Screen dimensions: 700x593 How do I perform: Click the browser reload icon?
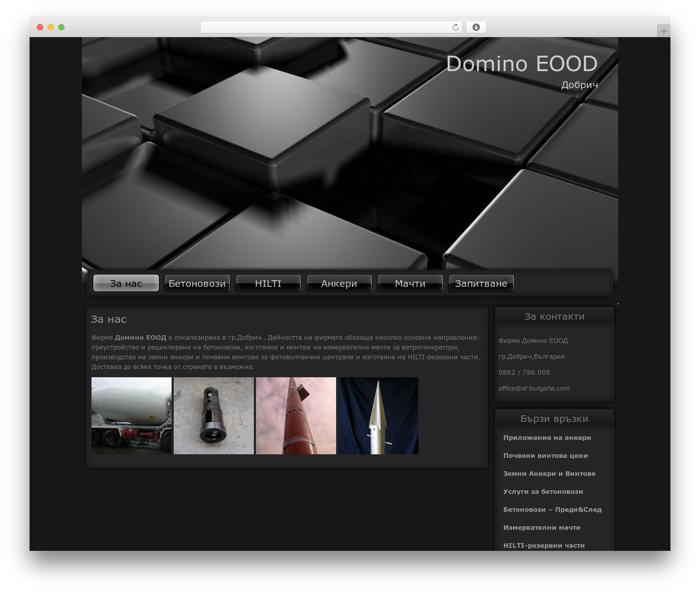tap(455, 27)
